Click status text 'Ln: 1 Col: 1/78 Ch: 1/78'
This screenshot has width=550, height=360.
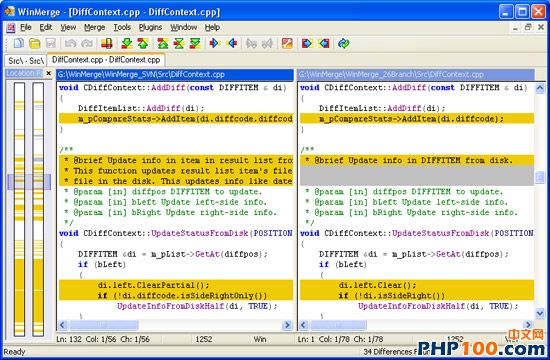tap(340, 339)
